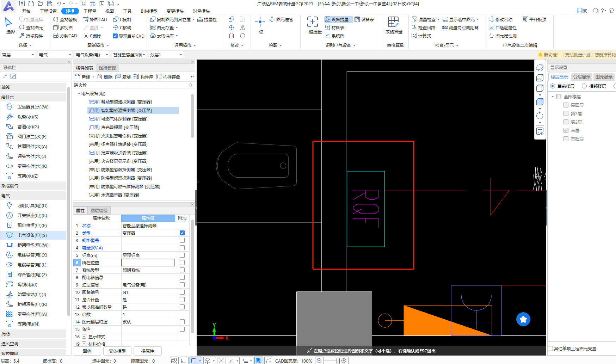Select 照明灯具(电)(D) in navigation
Screen dimensions: 616x364
click(33, 205)
